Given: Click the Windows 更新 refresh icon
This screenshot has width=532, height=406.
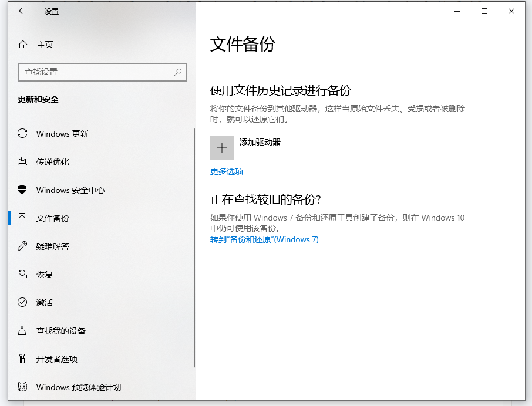Looking at the screenshot, I should (22, 134).
